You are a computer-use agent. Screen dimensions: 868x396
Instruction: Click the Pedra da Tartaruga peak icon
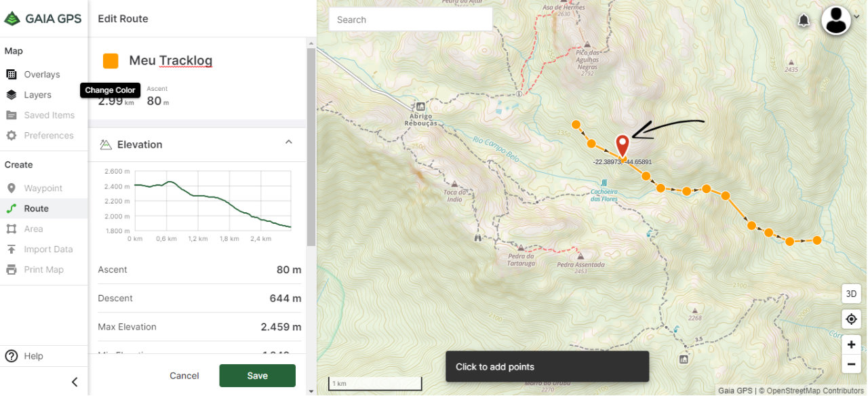521,248
